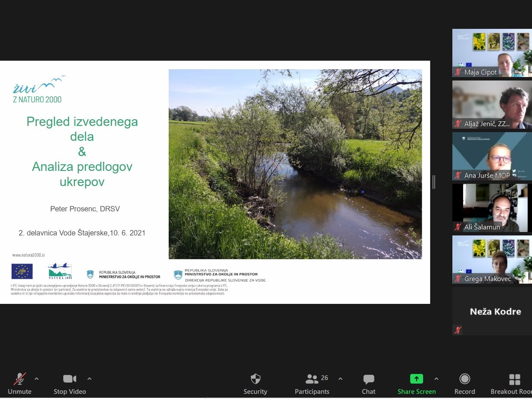Expand the arrow next to Participants
Viewport: 532px width, 399px height.
(x=340, y=379)
